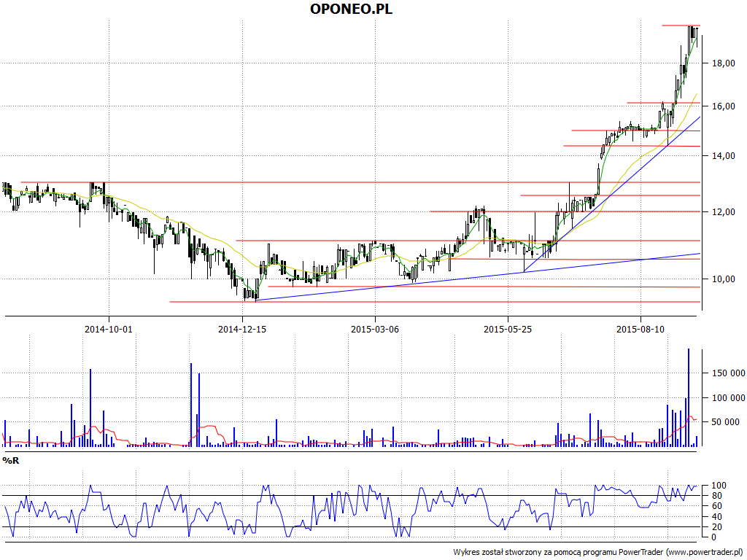The width and height of the screenshot is (747, 560).
Task: Click the 40 level on %R axis
Action: pyautogui.click(x=716, y=517)
